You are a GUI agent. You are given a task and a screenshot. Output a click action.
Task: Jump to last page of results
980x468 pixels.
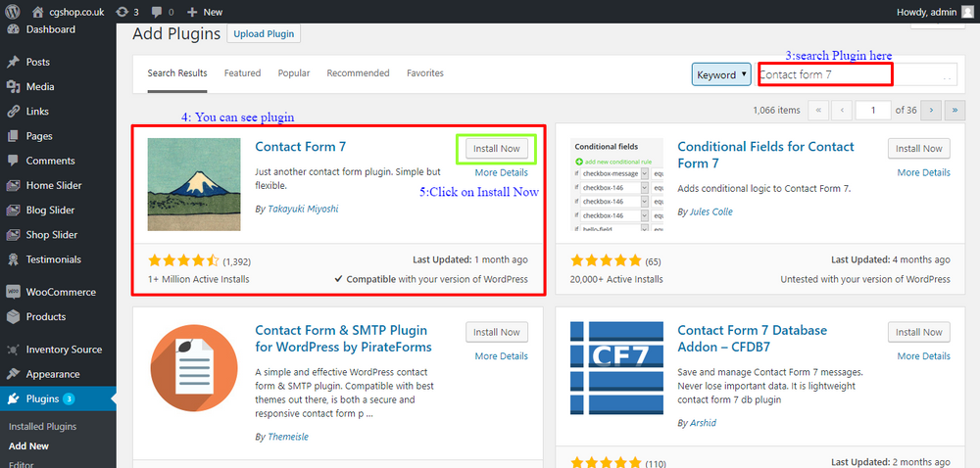[955, 110]
